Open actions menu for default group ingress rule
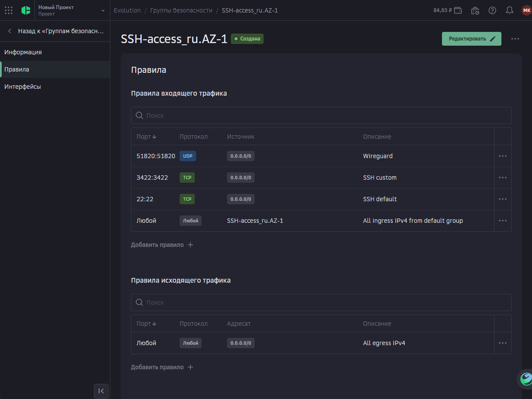 point(503,221)
